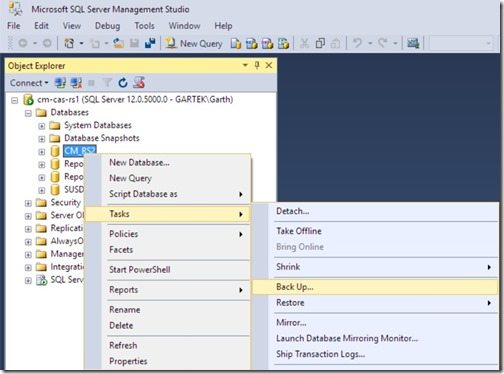Expand the Database Snapshots folder
This screenshot has width=504, height=374.
[x=42, y=139]
